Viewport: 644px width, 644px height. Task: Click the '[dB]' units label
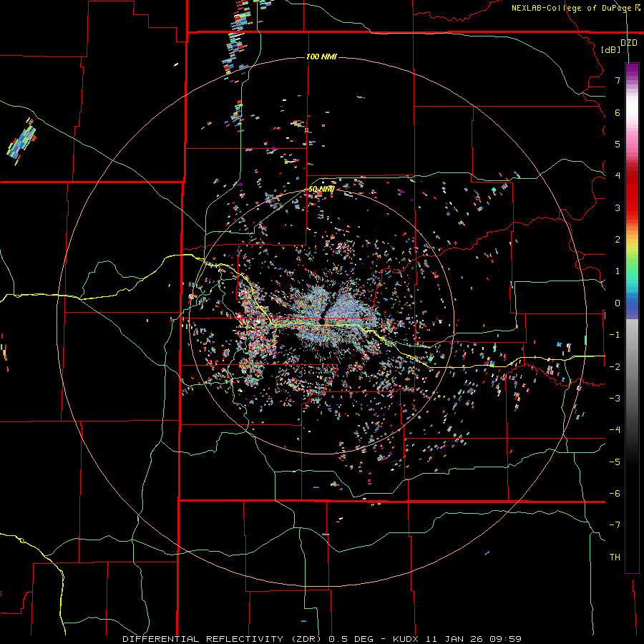611,49
